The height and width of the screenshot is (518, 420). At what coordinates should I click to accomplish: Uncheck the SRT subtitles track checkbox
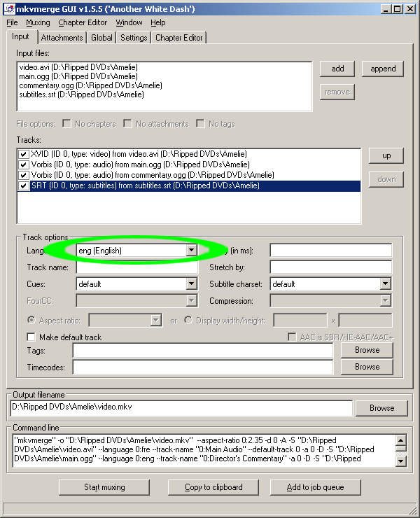(x=23, y=185)
